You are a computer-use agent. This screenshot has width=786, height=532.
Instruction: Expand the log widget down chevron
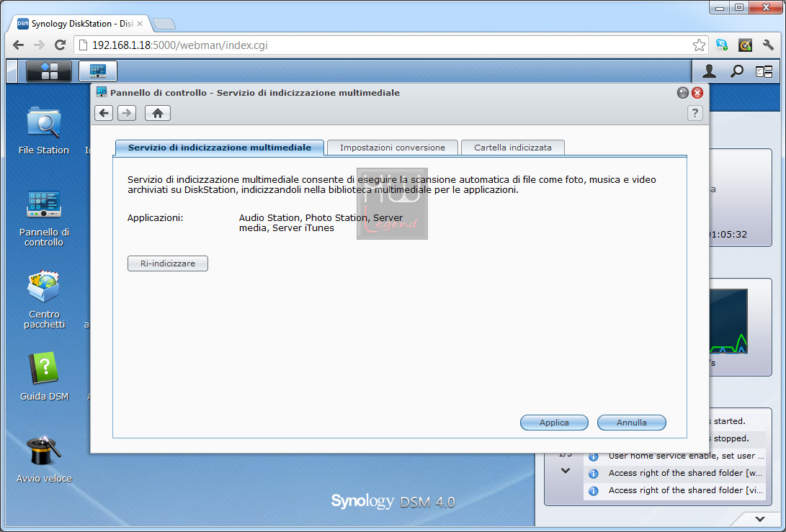(566, 471)
